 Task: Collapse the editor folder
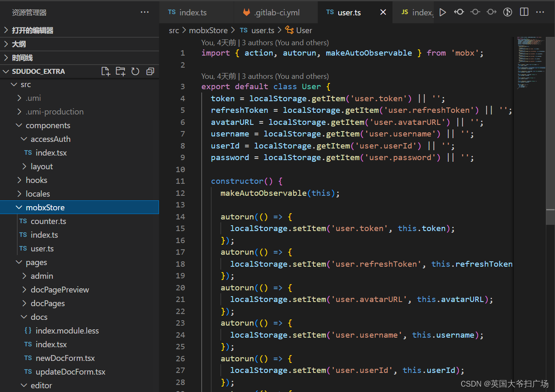79,385
